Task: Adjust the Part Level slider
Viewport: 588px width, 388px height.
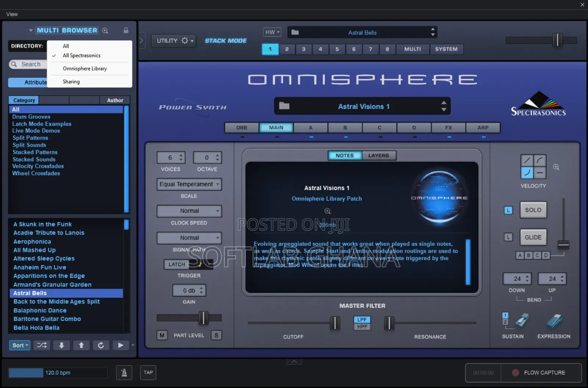Action: pyautogui.click(x=203, y=318)
